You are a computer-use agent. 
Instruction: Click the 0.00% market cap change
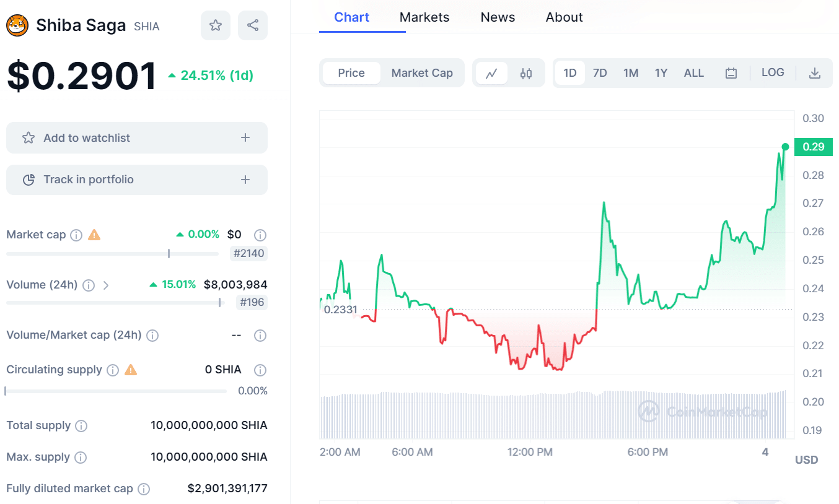[198, 235]
